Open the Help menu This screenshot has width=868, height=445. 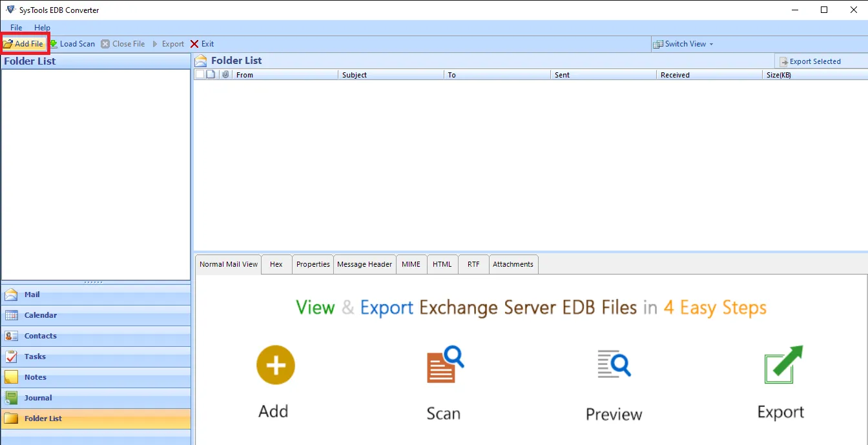(42, 28)
